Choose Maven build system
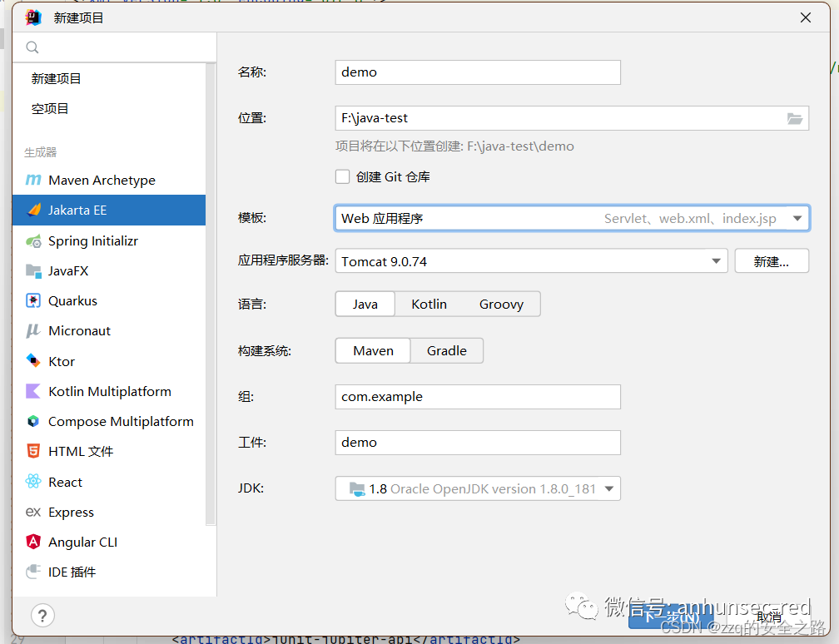 [373, 351]
